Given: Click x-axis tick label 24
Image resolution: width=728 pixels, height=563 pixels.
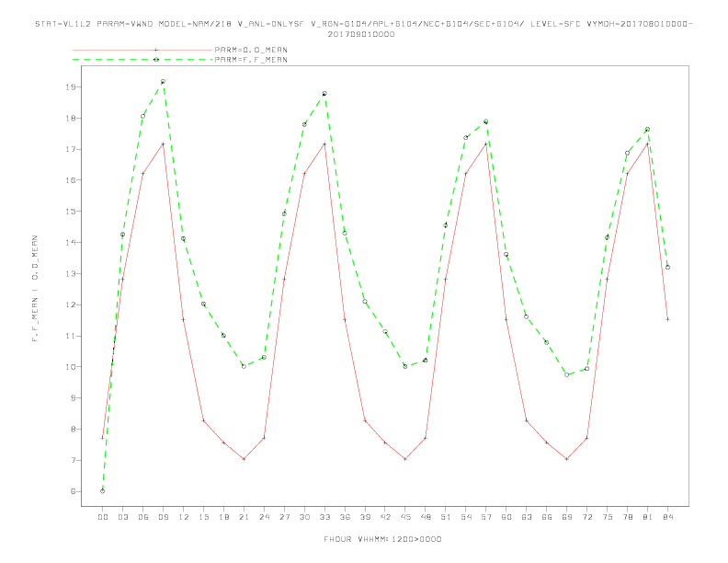Looking at the screenshot, I should 264,517.
